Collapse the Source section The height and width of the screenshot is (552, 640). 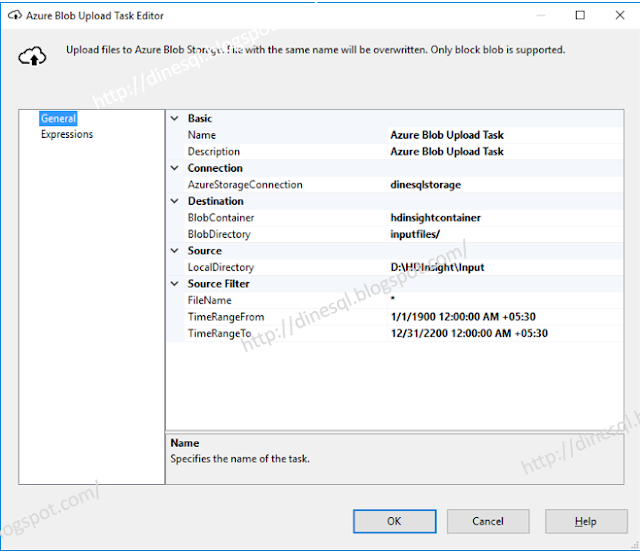175,250
